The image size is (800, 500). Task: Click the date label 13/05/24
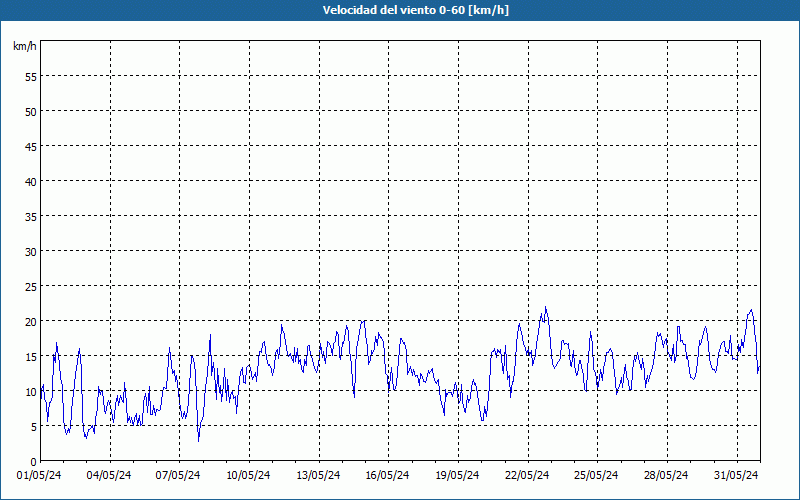pos(318,475)
